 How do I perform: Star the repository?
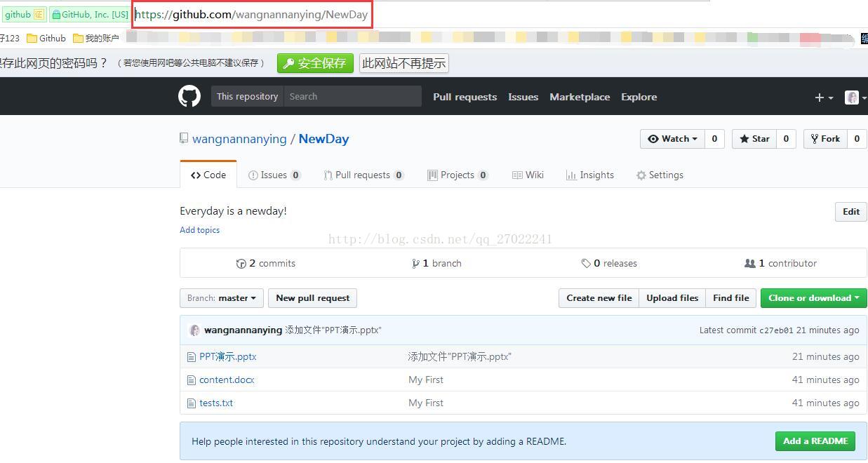click(754, 139)
